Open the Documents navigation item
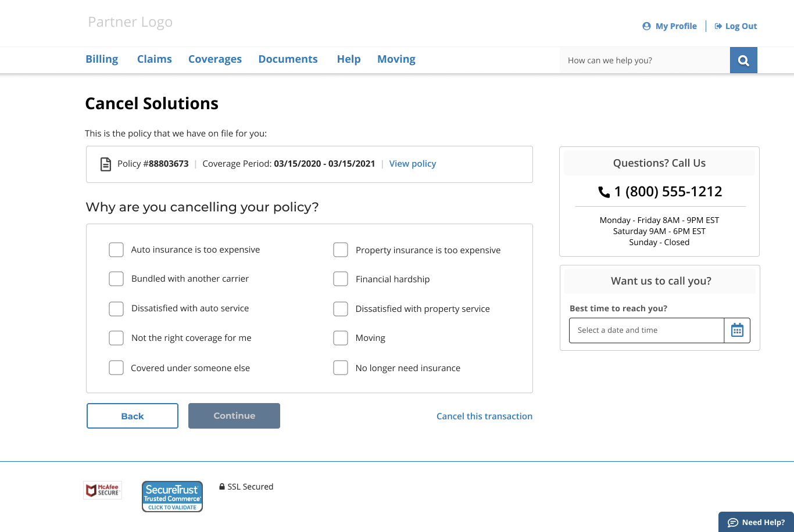The width and height of the screenshot is (794, 532). [288, 59]
